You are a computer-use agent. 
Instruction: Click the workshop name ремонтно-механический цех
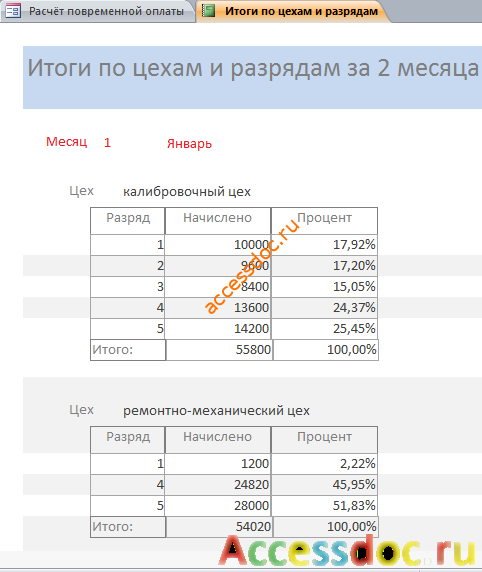(x=216, y=411)
